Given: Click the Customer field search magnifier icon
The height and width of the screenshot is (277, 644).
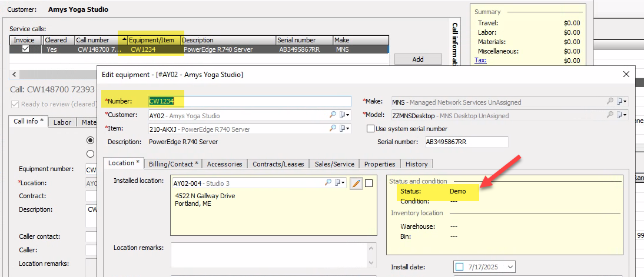Looking at the screenshot, I should (333, 115).
